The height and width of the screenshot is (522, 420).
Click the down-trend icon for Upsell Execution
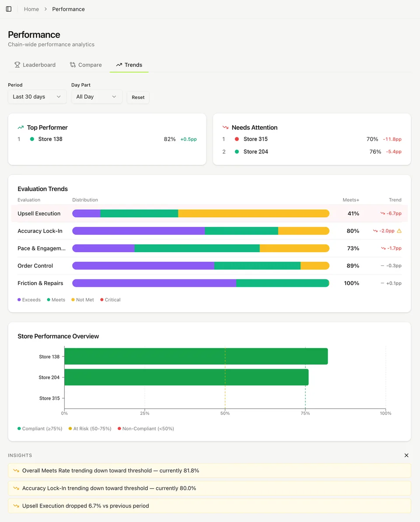click(383, 213)
